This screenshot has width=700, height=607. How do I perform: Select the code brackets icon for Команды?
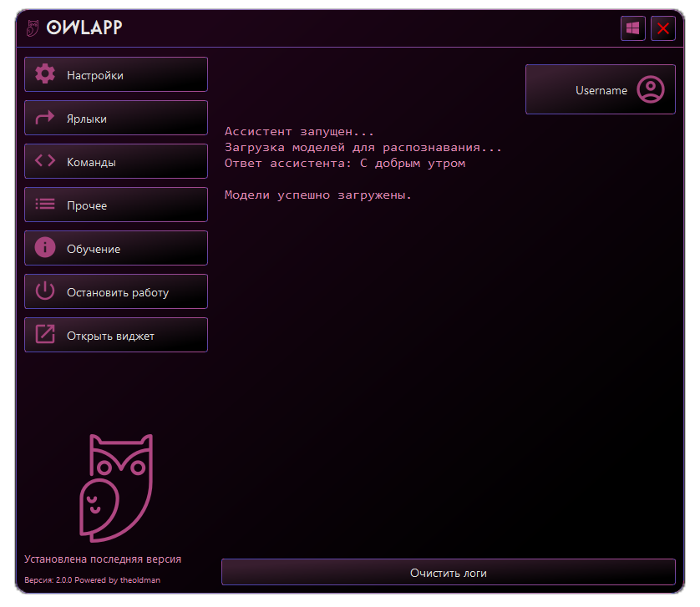[x=45, y=161]
